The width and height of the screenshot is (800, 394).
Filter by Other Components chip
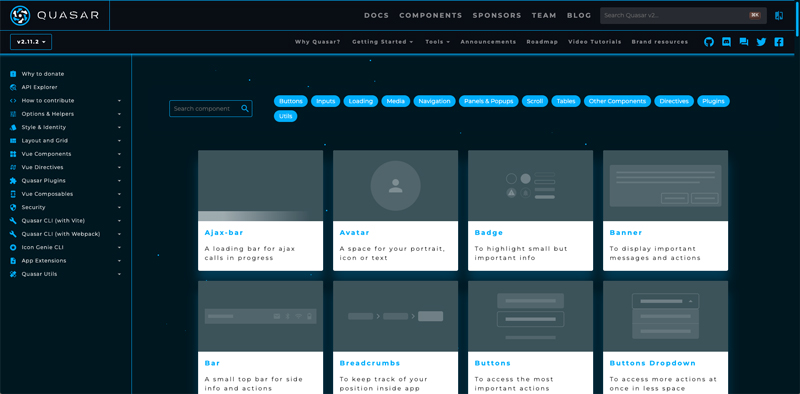click(x=617, y=101)
